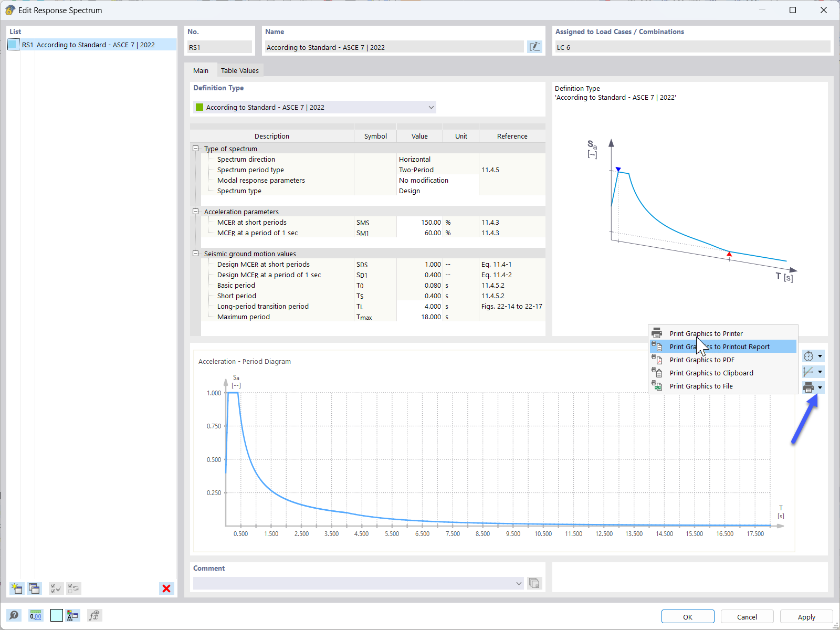Click the Reference column header
Screen dimensions: 840x630
pyautogui.click(x=512, y=136)
